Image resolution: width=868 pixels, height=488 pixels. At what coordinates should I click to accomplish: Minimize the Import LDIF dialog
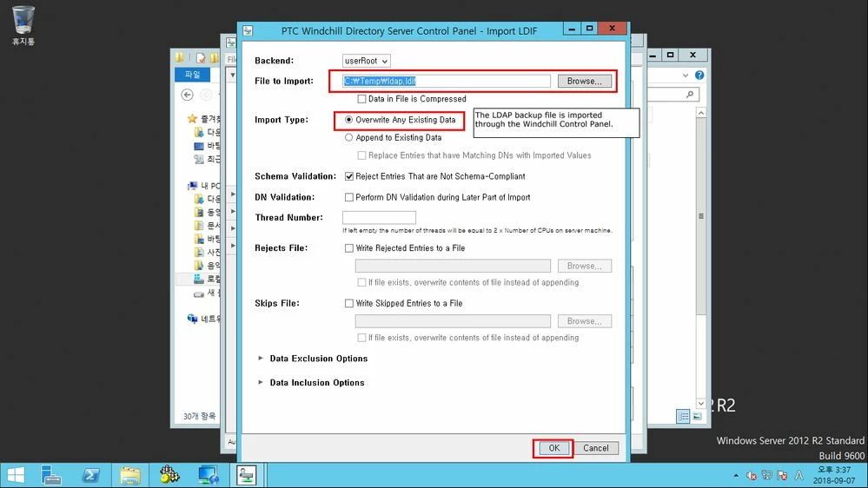point(572,28)
